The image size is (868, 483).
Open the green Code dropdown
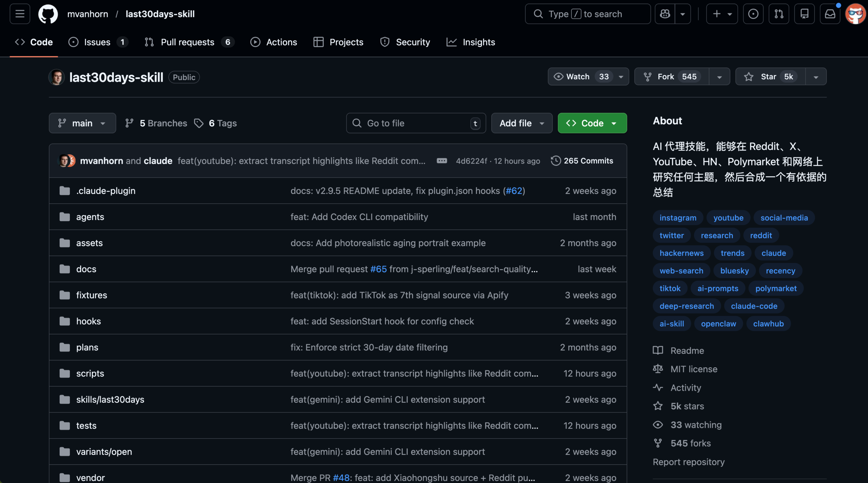592,123
